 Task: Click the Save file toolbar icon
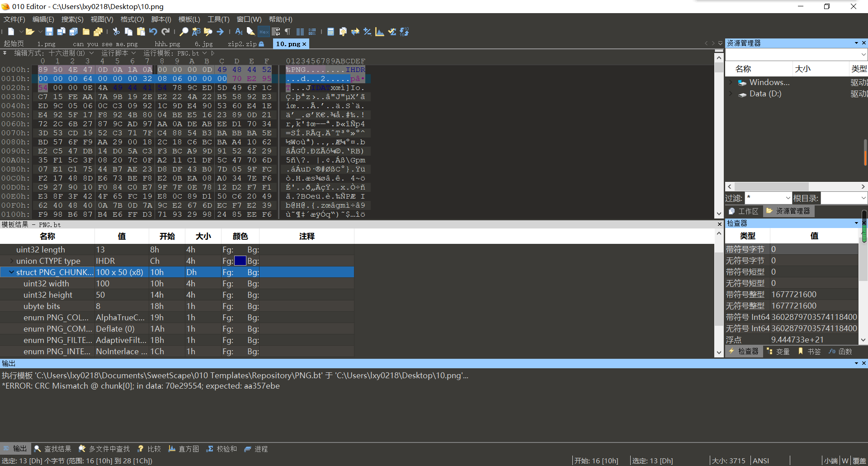point(49,32)
